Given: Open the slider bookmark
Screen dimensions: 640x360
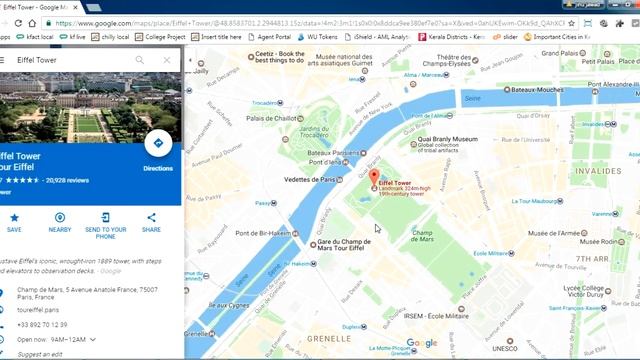Looking at the screenshot, I should tap(505, 37).
